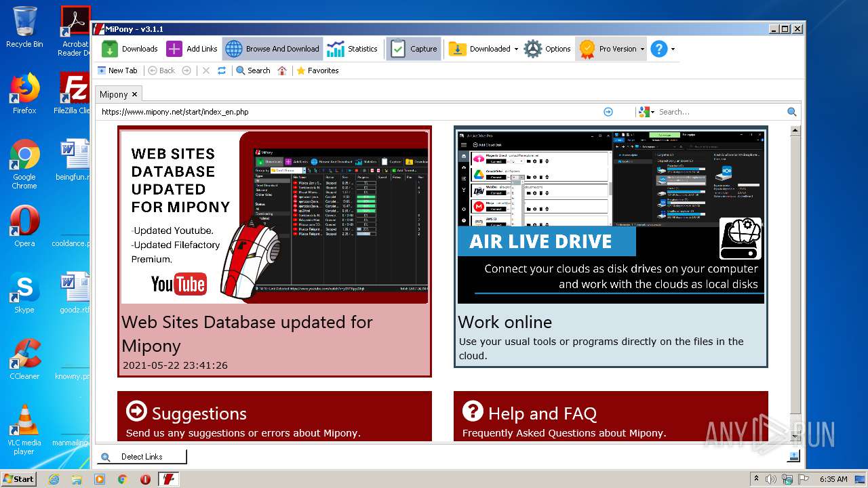Click the Windows Start button
Viewport: 868px width, 488px height.
click(x=18, y=479)
